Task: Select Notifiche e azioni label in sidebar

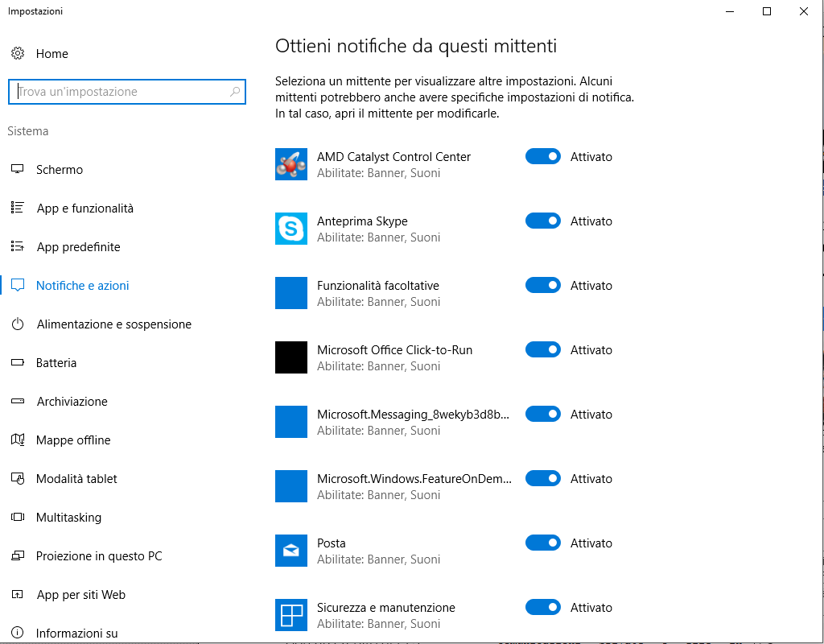Action: [83, 286]
